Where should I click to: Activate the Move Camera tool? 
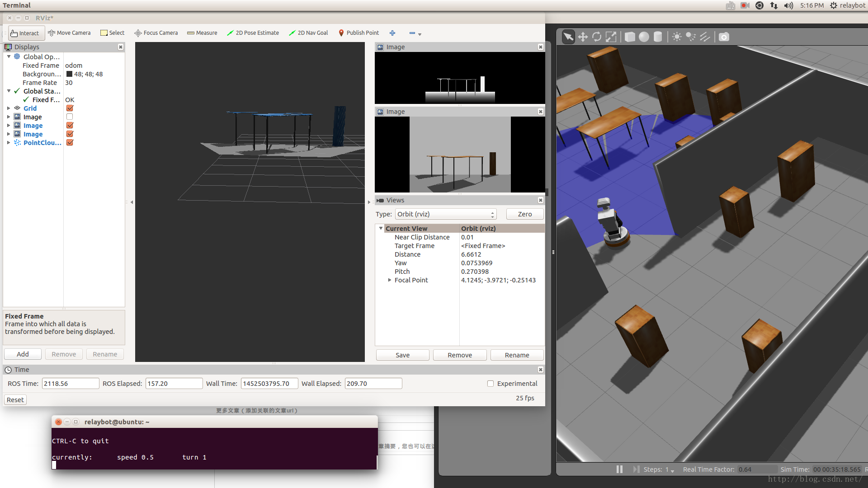[x=69, y=33]
